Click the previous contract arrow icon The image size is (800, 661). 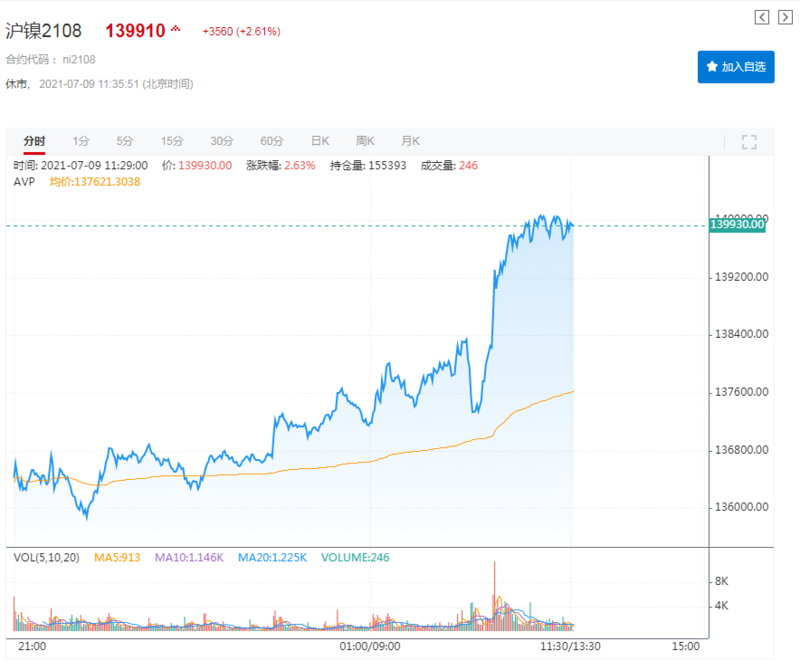tap(762, 17)
